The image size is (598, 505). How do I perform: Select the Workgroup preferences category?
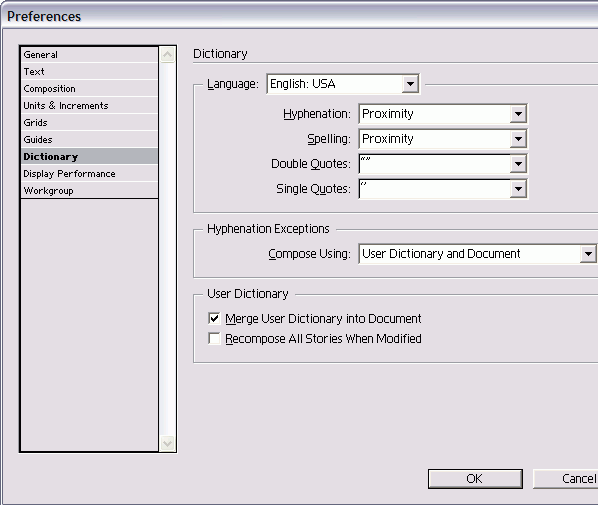90,190
